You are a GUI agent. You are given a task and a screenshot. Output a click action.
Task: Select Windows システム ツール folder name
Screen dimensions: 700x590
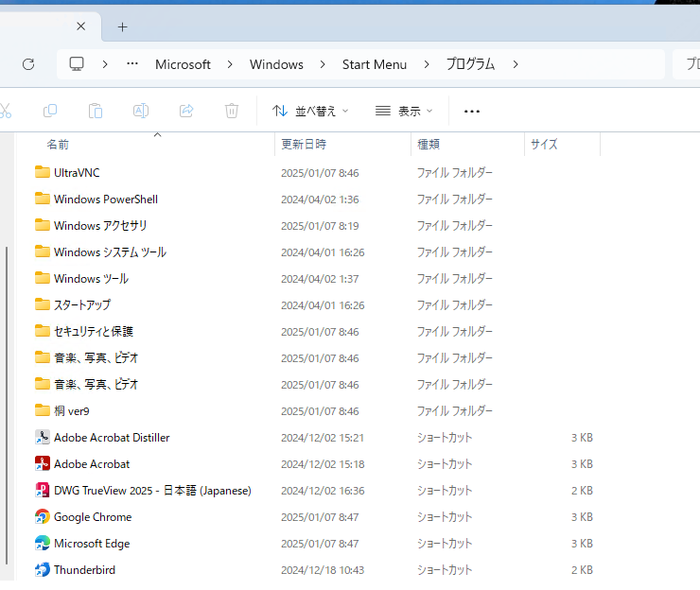coord(110,252)
